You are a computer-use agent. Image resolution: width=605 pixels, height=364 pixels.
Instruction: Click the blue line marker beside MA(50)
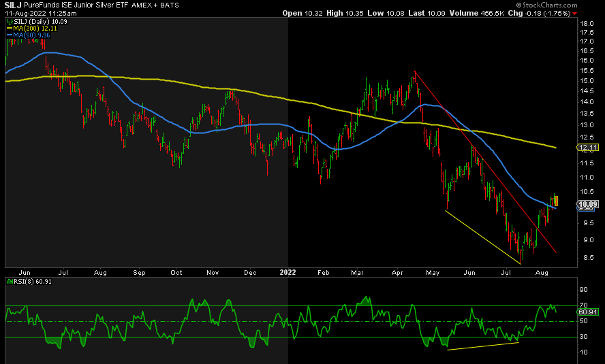10,35
